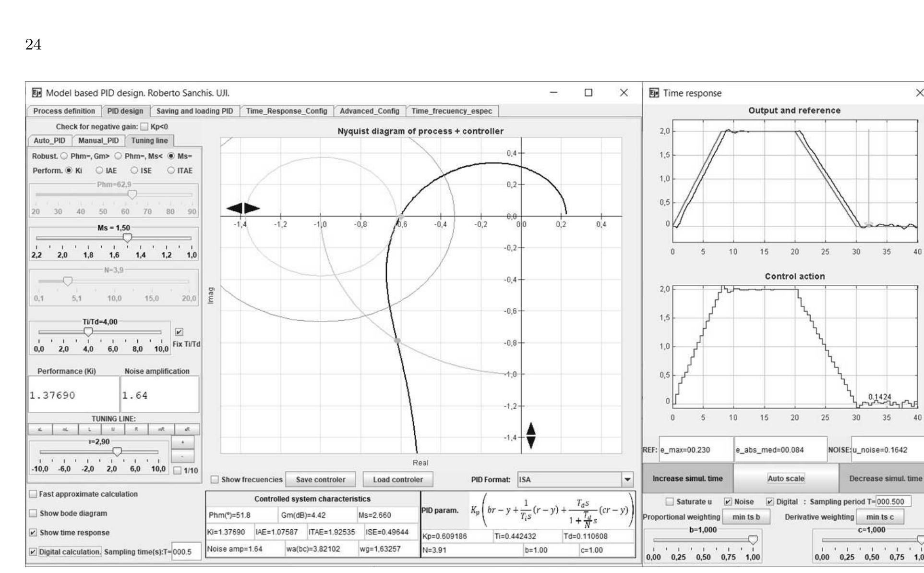Viewport: 924px width, 573px height.
Task: Click the Save controler button
Action: click(320, 479)
